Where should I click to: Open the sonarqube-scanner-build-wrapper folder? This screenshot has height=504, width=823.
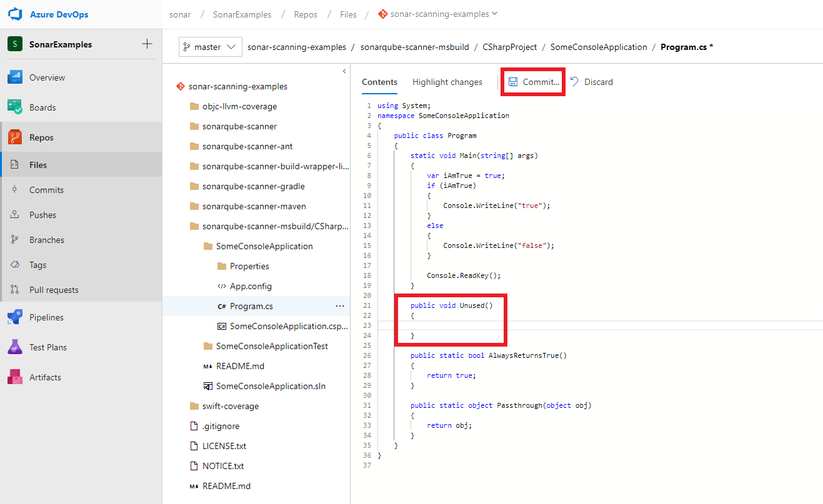(276, 166)
